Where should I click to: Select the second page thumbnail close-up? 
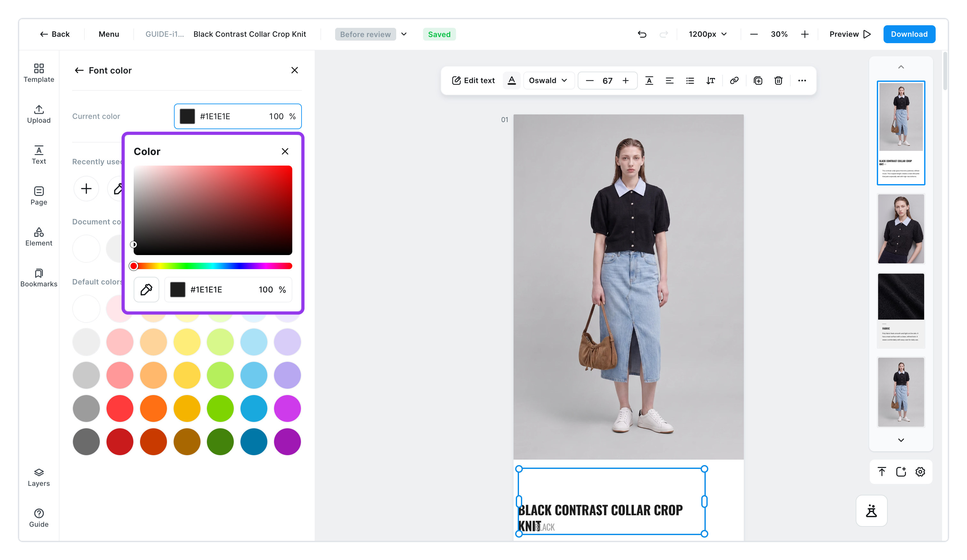[x=901, y=229]
